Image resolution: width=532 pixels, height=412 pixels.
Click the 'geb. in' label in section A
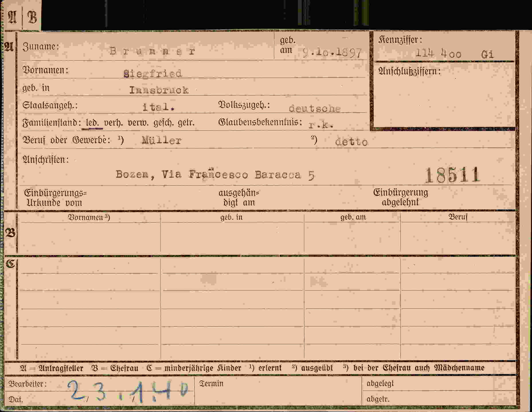pyautogui.click(x=36, y=88)
